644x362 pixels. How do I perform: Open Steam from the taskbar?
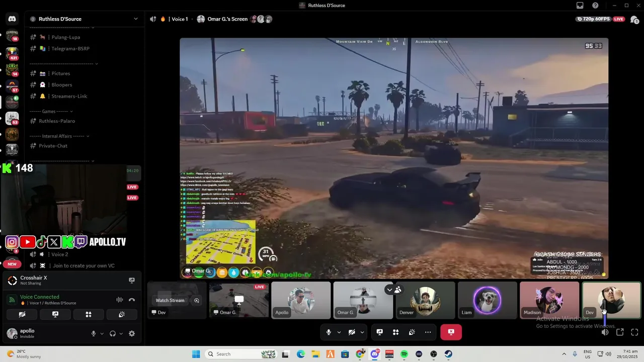click(448, 354)
